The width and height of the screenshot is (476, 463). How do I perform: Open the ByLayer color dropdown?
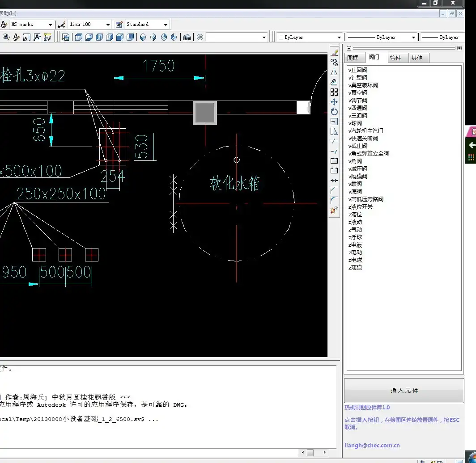point(339,37)
